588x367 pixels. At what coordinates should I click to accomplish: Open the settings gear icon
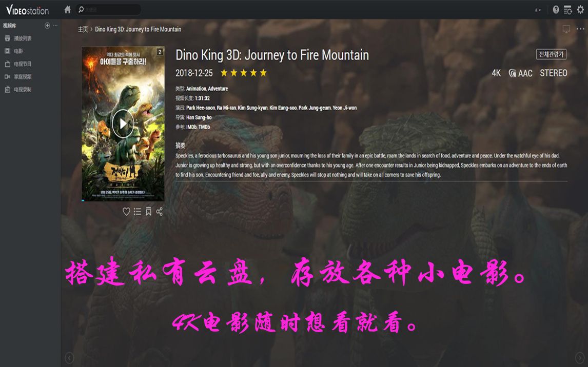pyautogui.click(x=580, y=10)
